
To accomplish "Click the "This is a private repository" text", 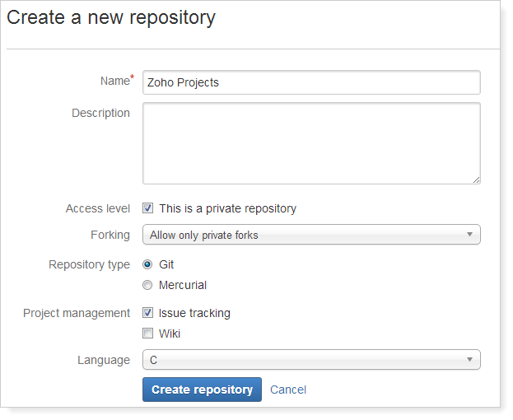I will [x=227, y=208].
